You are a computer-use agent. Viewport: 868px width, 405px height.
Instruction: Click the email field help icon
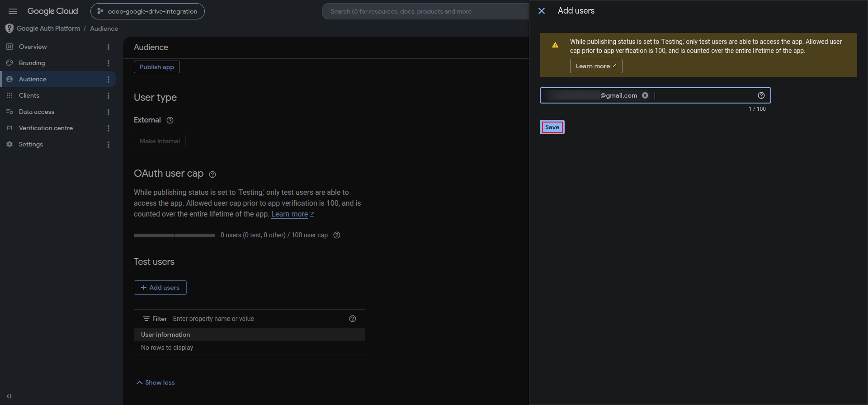761,95
